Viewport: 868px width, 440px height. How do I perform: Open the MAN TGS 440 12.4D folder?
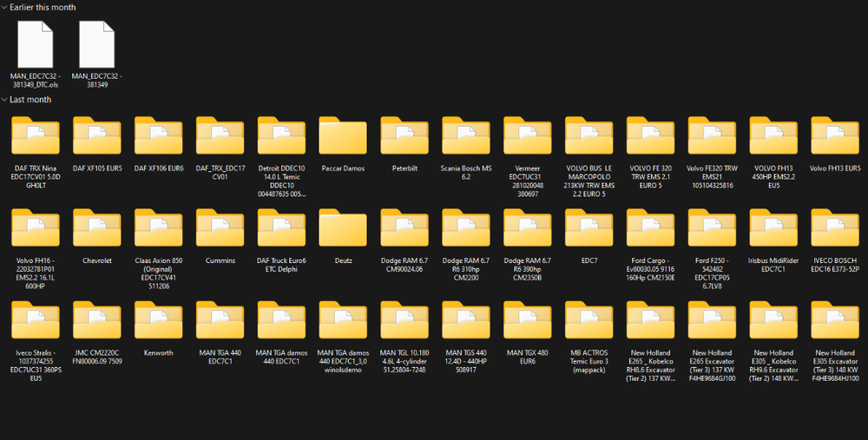[x=465, y=320]
